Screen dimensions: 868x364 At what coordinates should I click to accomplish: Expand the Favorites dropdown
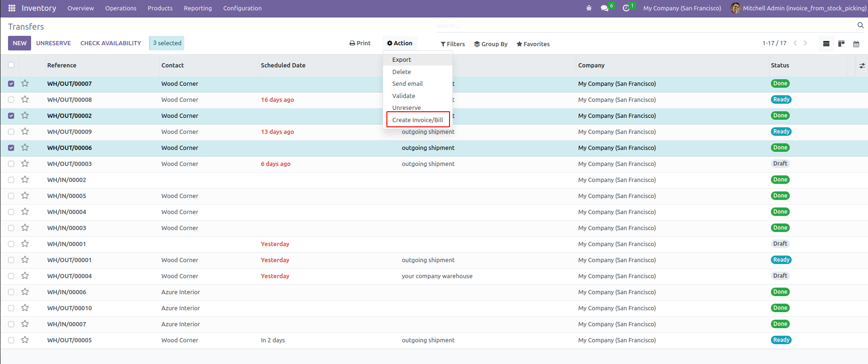pyautogui.click(x=533, y=44)
